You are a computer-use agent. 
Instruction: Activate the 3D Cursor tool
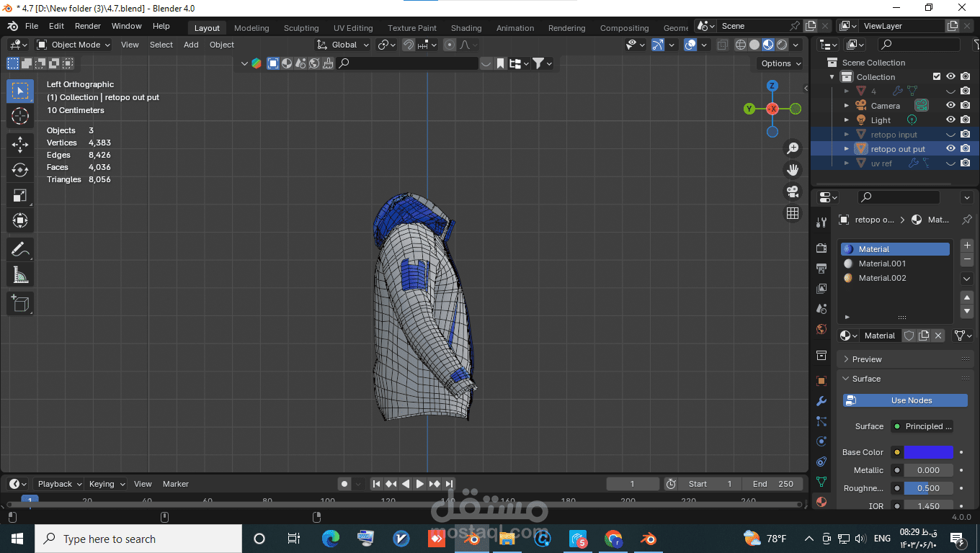point(20,116)
